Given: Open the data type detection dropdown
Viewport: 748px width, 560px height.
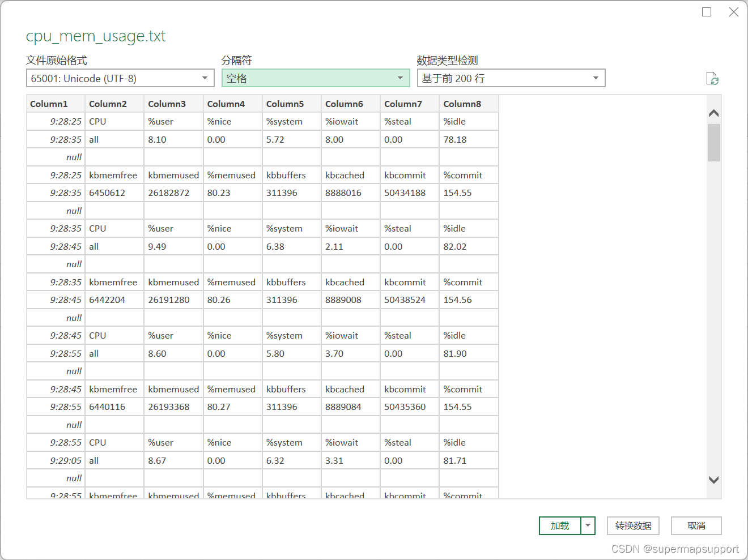Looking at the screenshot, I should click(x=511, y=78).
